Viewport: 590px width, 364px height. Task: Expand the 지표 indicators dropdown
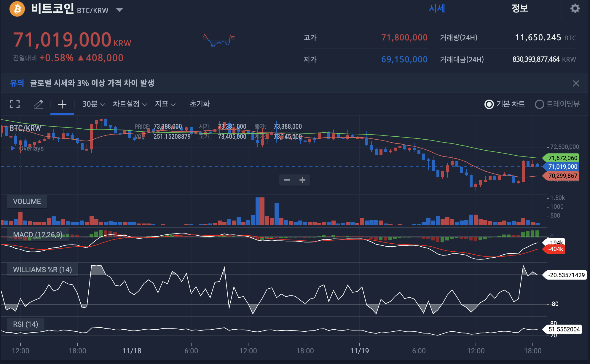click(165, 104)
